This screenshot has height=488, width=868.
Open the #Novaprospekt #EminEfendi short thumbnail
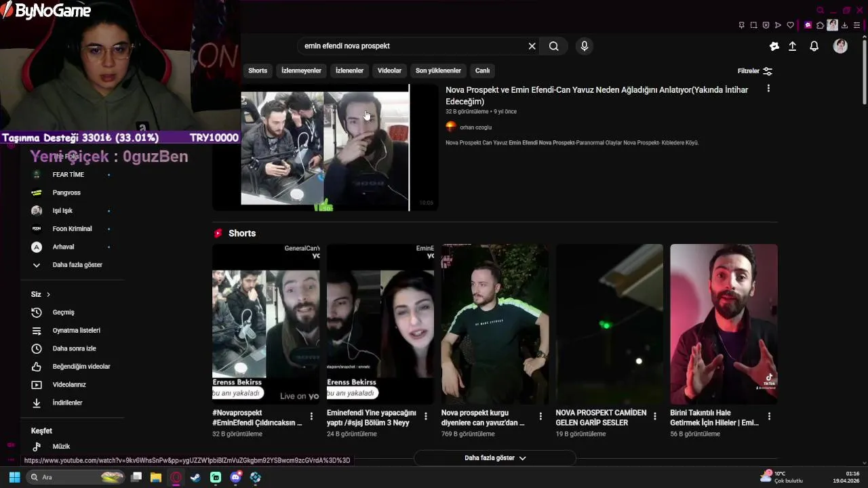pos(266,324)
